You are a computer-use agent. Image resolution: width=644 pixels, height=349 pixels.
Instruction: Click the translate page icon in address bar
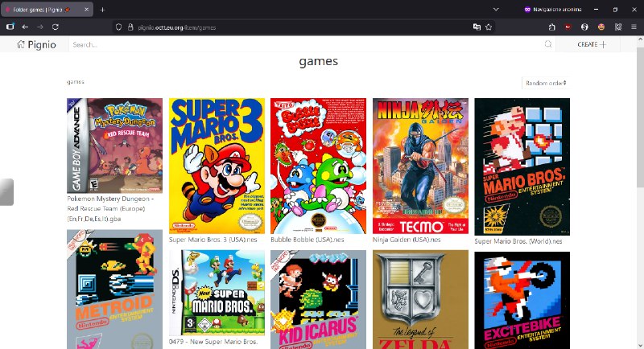477,27
